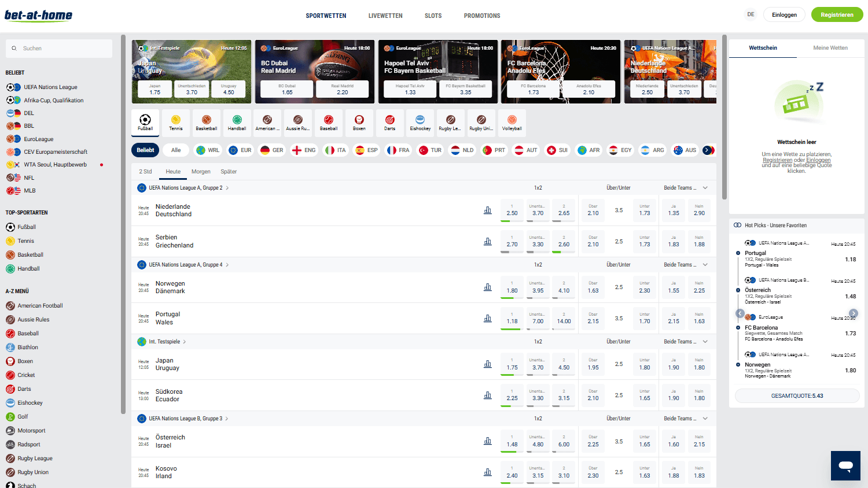Viewport: 868px width, 488px height.
Task: Select odds 2.50 for Niederlande win
Action: [512, 210]
